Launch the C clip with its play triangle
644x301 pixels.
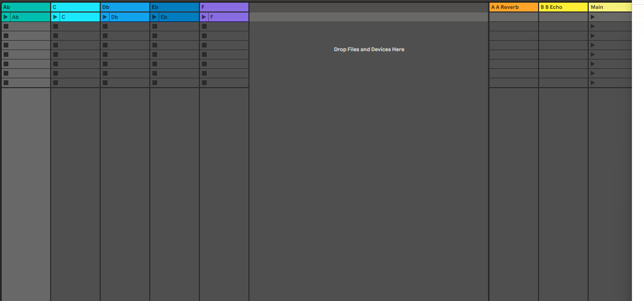[x=55, y=17]
